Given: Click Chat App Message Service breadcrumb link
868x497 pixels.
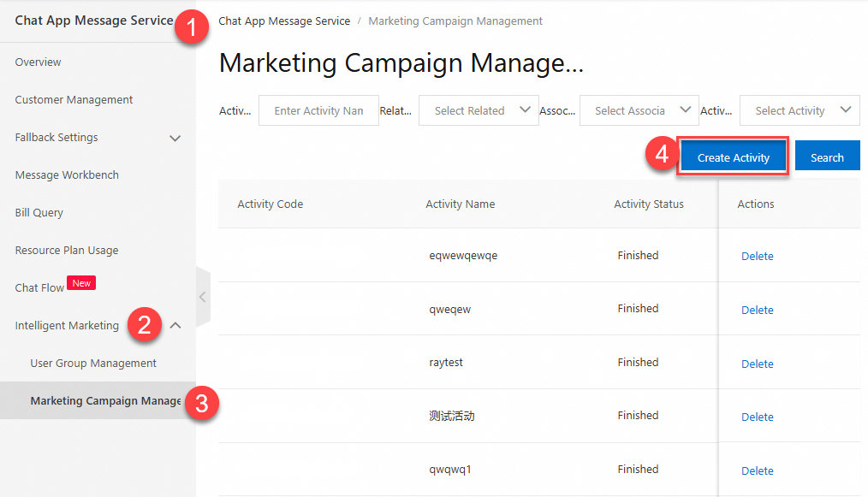Looking at the screenshot, I should [x=284, y=21].
